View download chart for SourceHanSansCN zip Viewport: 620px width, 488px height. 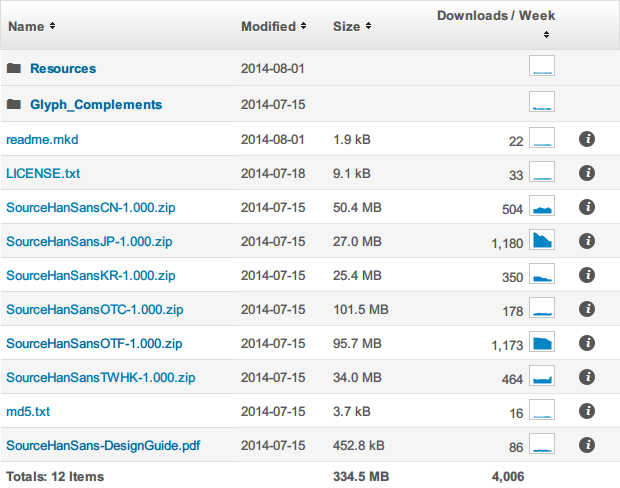[542, 206]
